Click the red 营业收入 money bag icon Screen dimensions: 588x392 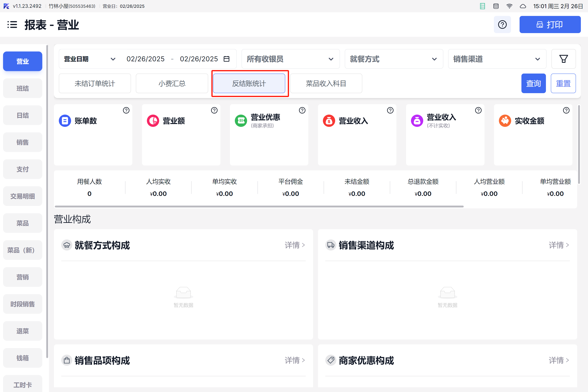pos(329,121)
